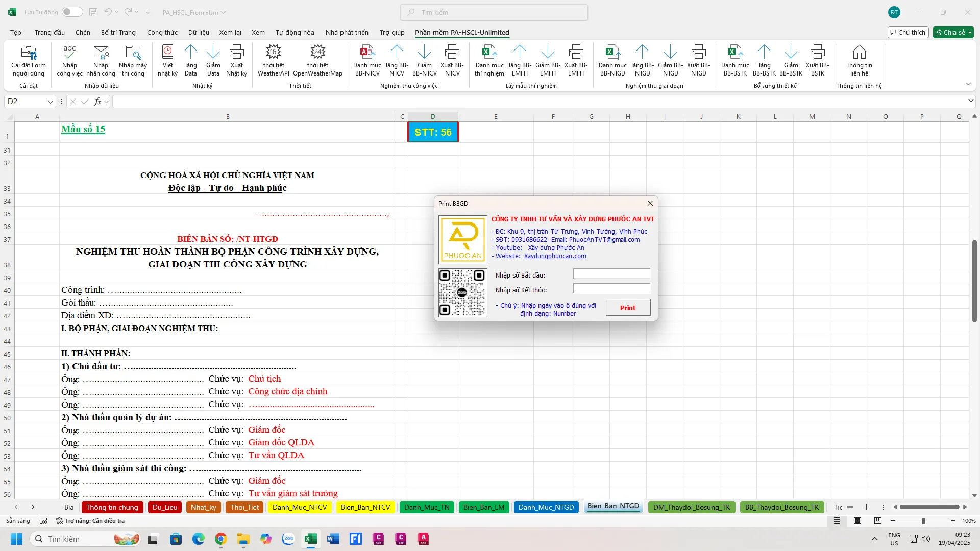Viewport: 980px width, 551px height.
Task: Click Tăng BB-NTCV arrow
Action: pyautogui.click(x=397, y=61)
